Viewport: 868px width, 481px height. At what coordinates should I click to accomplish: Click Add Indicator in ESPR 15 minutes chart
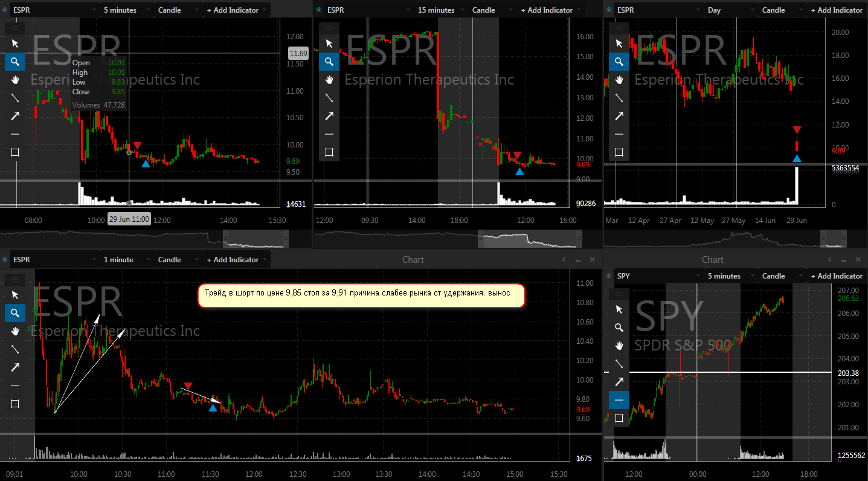tap(550, 10)
